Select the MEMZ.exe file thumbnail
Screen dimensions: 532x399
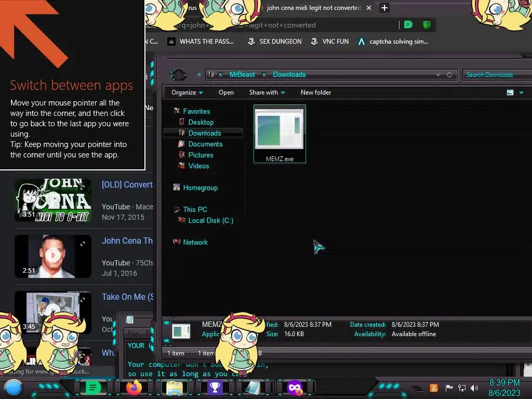tap(280, 134)
